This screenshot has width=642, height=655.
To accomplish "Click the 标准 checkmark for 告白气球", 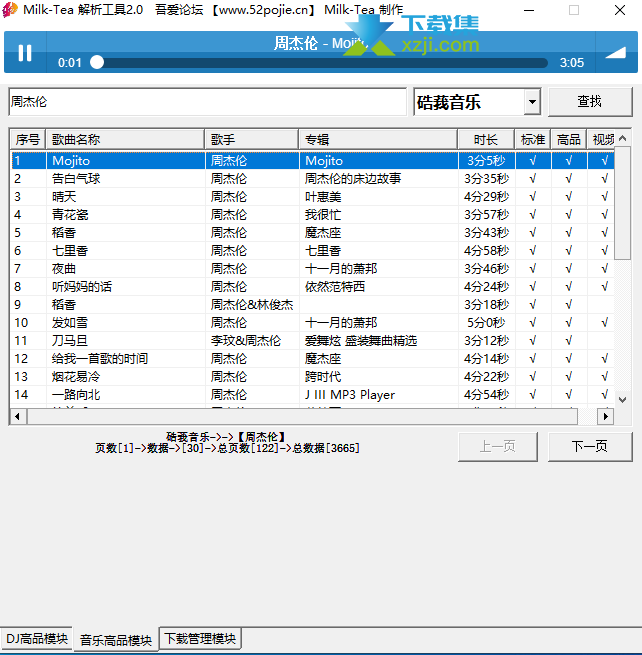I will [533, 179].
